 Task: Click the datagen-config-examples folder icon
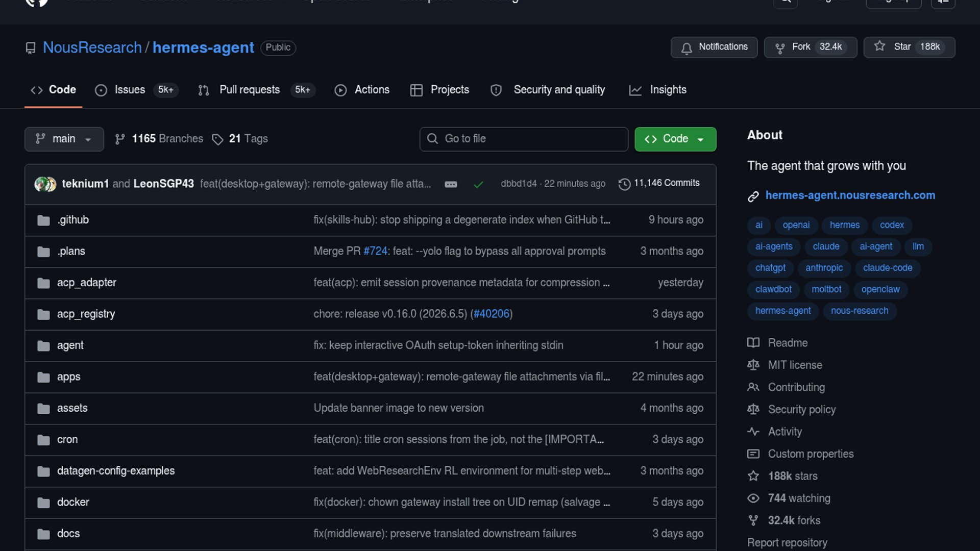pos(43,471)
